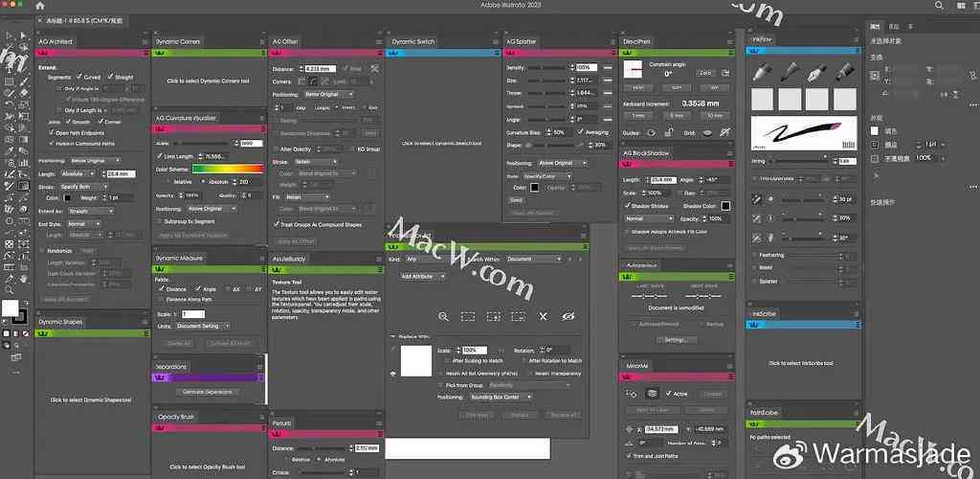The width and height of the screenshot is (980, 479).
Task: Click the add-to-selection marquee icon in Find panel
Action: pyautogui.click(x=494, y=316)
